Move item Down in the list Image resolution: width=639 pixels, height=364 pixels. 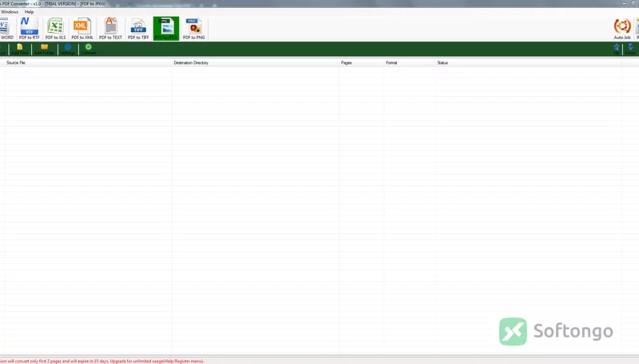point(630,49)
